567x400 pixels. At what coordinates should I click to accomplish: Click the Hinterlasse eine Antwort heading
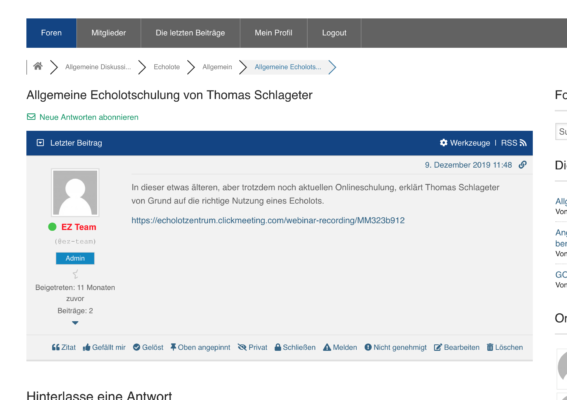99,395
